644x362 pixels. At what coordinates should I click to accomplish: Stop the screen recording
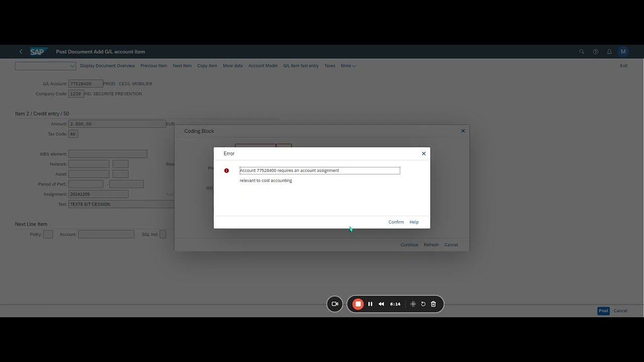(358, 304)
